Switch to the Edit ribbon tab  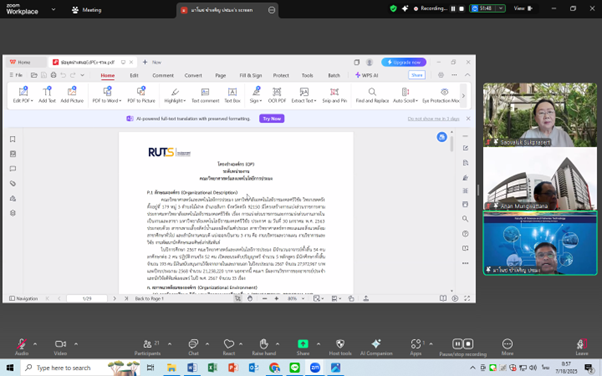click(134, 75)
